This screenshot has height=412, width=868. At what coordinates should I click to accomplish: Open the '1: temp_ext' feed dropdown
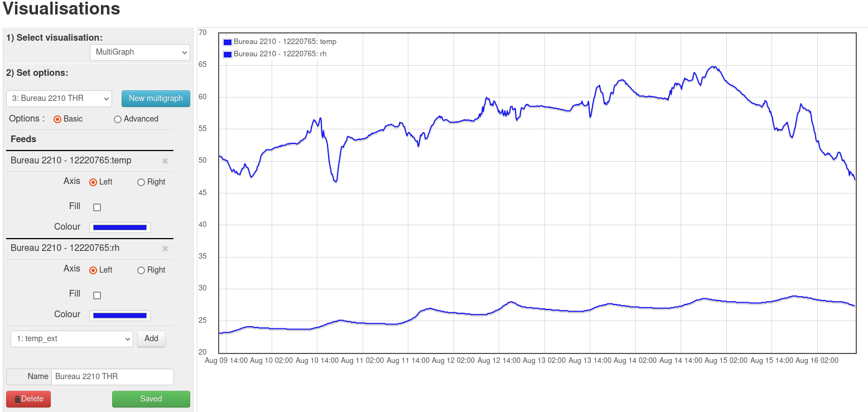[72, 339]
